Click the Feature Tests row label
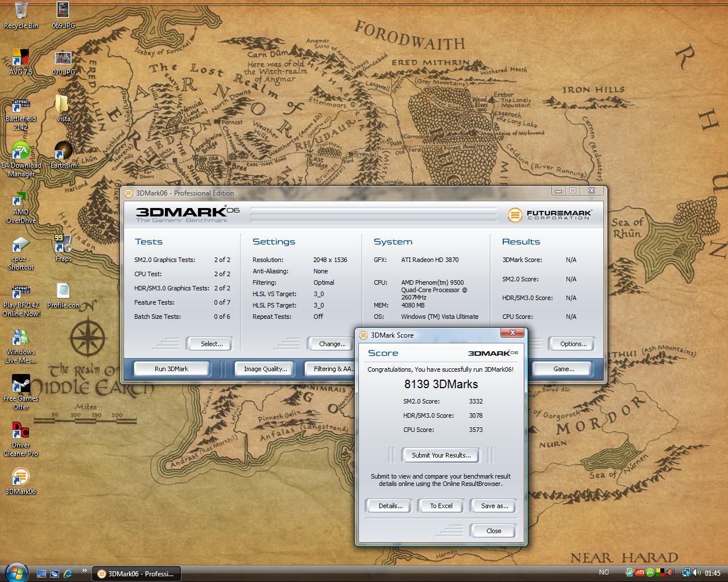 click(154, 302)
